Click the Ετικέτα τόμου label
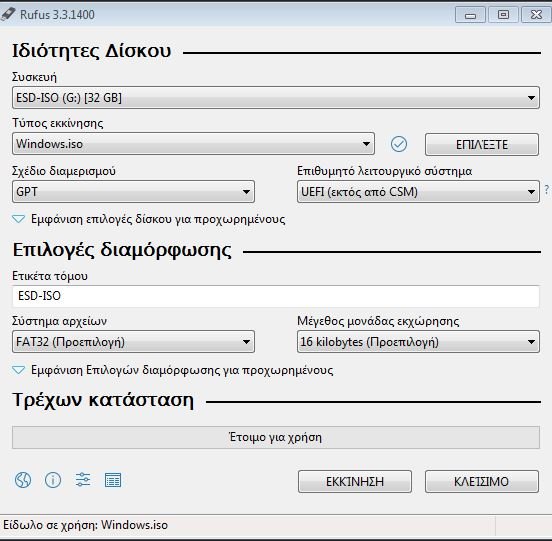The width and height of the screenshot is (552, 541). [x=50, y=276]
